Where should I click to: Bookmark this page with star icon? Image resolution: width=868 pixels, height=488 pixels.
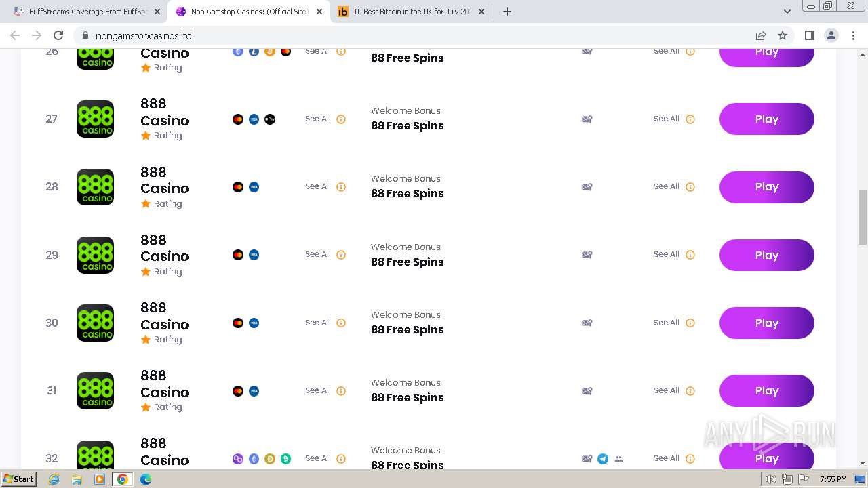pyautogui.click(x=783, y=35)
